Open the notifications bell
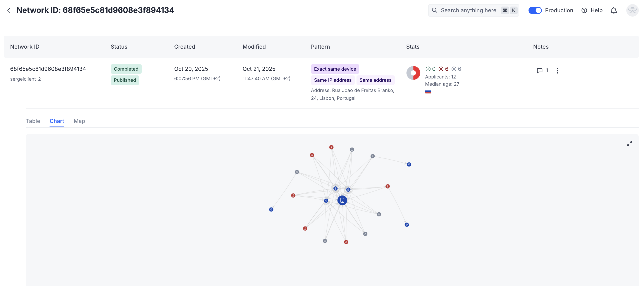Screen dimensions: 644x286 pos(614,10)
